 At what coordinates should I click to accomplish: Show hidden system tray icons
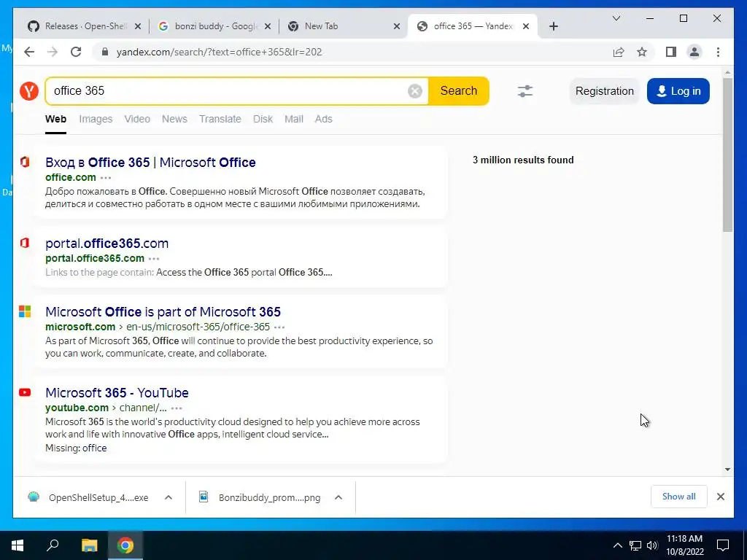pos(617,545)
